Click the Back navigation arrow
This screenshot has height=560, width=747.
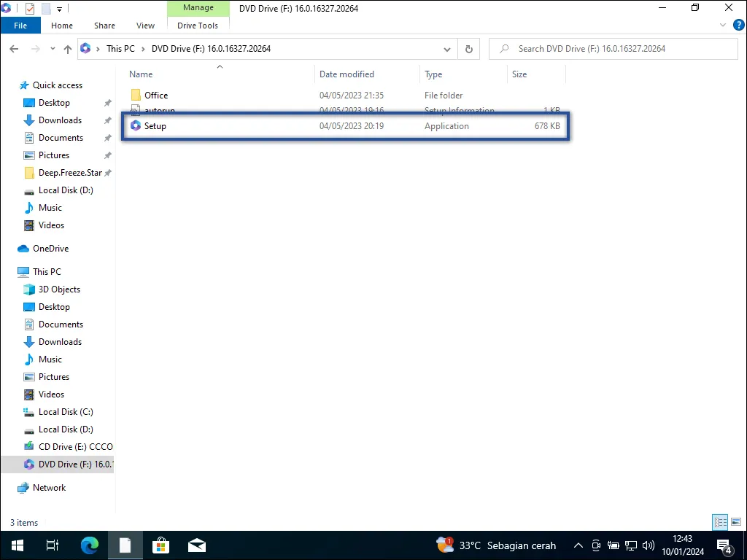(x=14, y=49)
